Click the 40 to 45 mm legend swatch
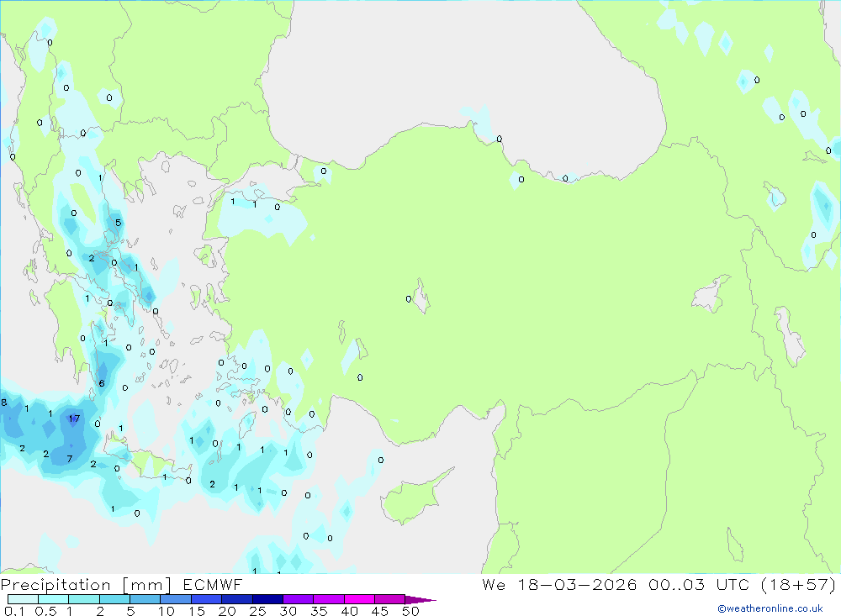This screenshot has height=616, width=841. coord(359,599)
